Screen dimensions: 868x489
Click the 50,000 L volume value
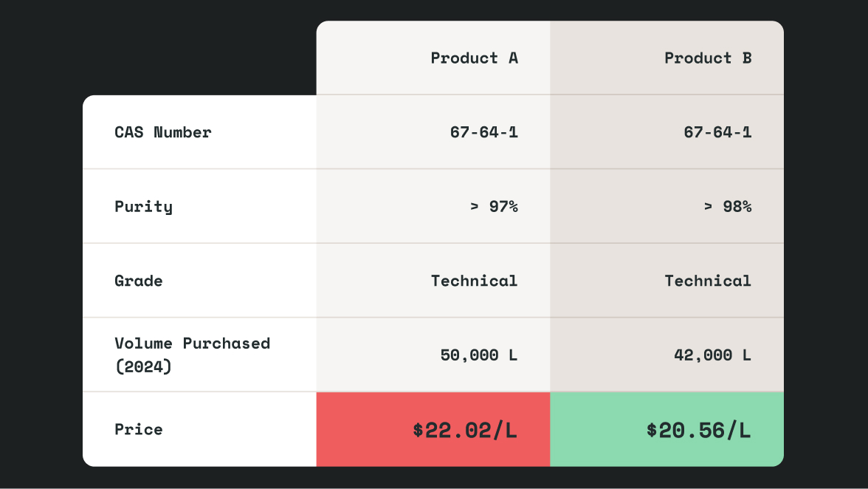478,355
